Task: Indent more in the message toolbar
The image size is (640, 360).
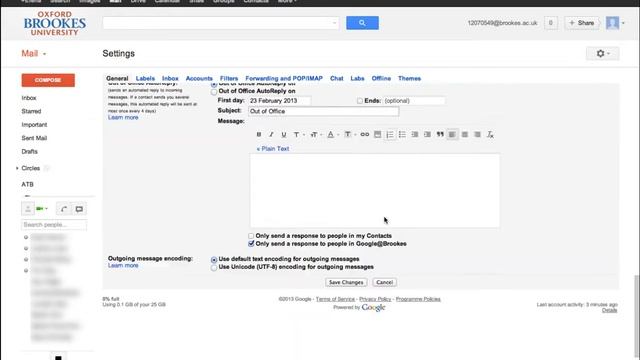Action: [427, 134]
